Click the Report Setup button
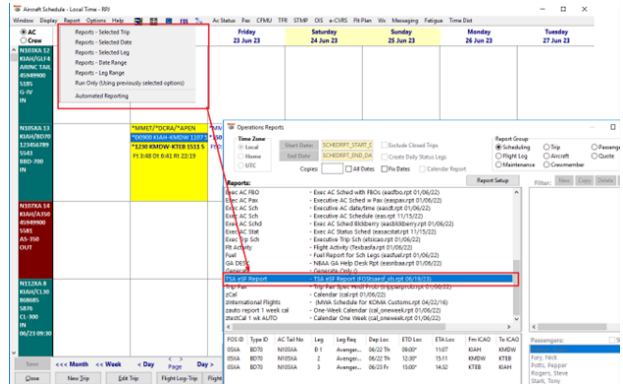Viewport: 623px width, 384px height. (x=493, y=180)
